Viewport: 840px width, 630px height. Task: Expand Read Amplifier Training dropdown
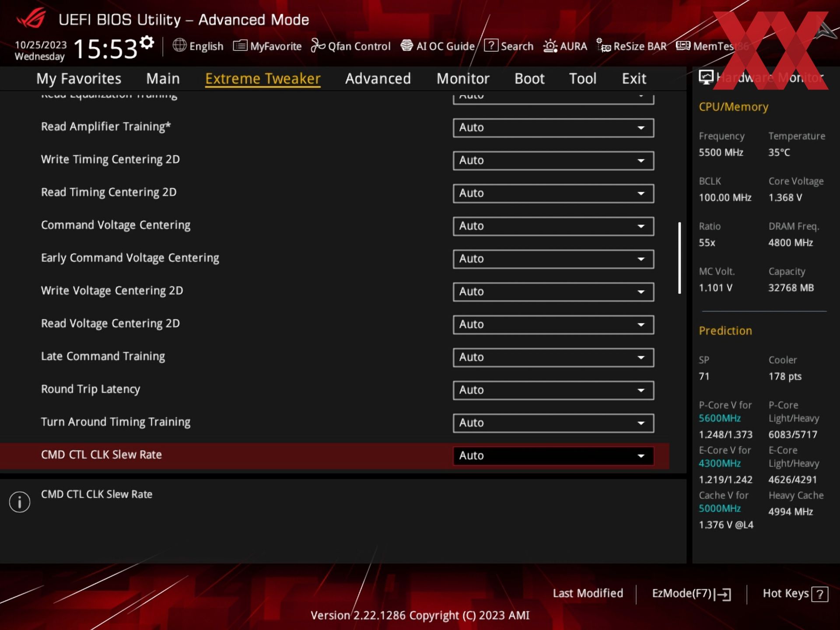click(553, 128)
